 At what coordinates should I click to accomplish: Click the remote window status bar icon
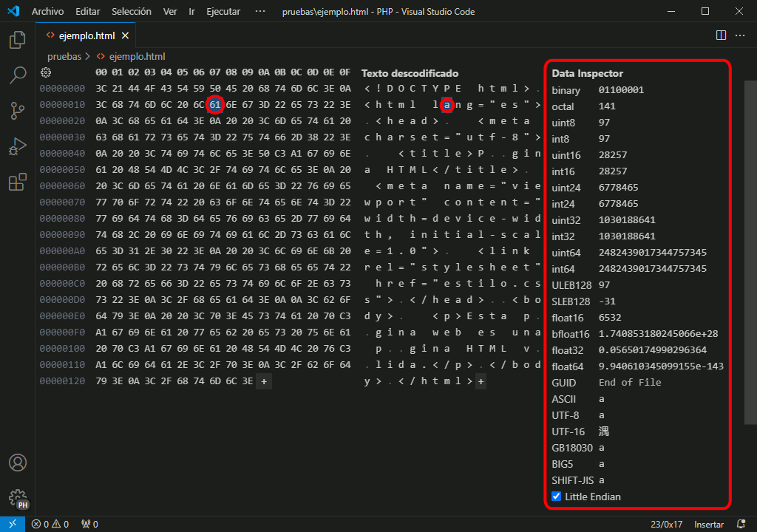(12, 524)
